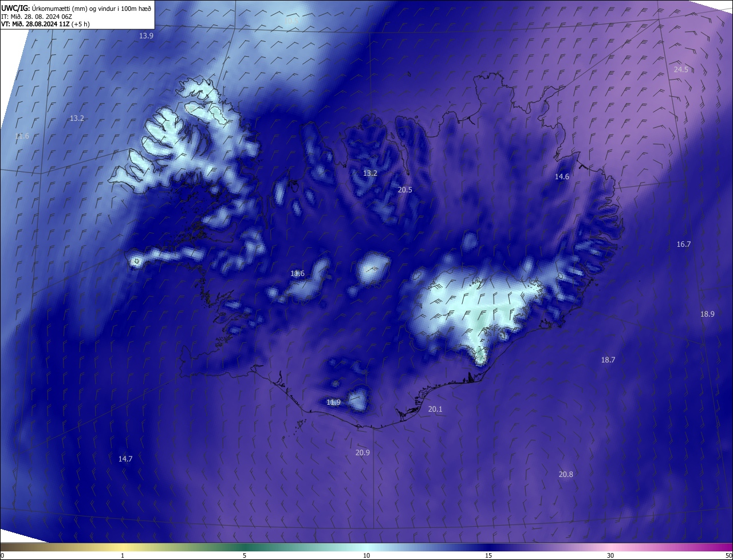The image size is (733, 560).
Task: Click the 11.9 value label
Action: pos(333,402)
